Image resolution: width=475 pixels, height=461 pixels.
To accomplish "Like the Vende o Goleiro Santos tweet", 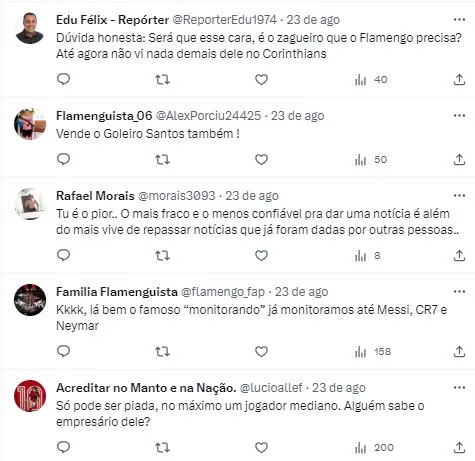I will coord(261,160).
